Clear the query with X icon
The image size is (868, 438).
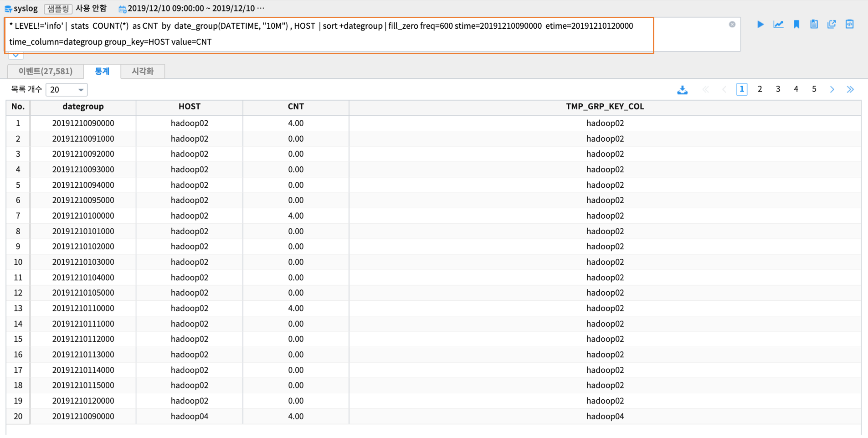coord(732,25)
